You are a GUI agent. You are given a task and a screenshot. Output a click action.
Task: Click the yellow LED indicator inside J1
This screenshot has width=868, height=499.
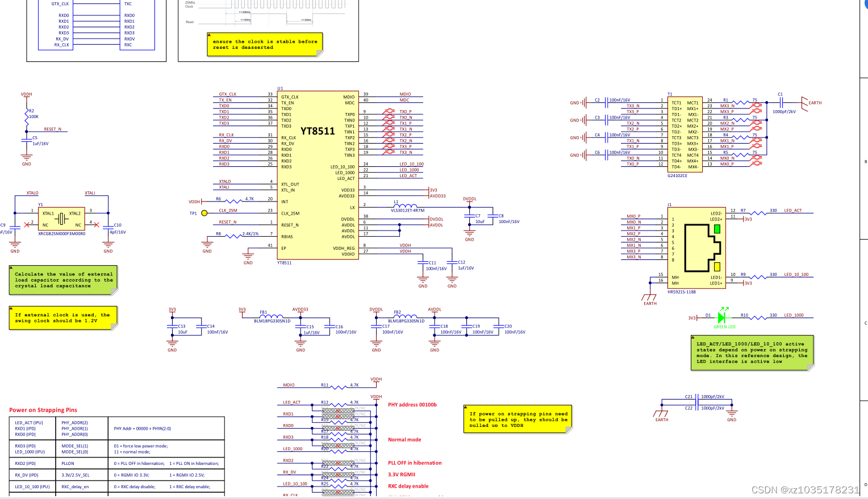(x=717, y=267)
